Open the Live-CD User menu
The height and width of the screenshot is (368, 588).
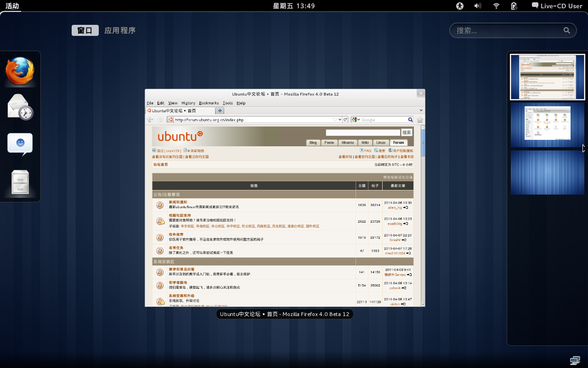tap(557, 6)
